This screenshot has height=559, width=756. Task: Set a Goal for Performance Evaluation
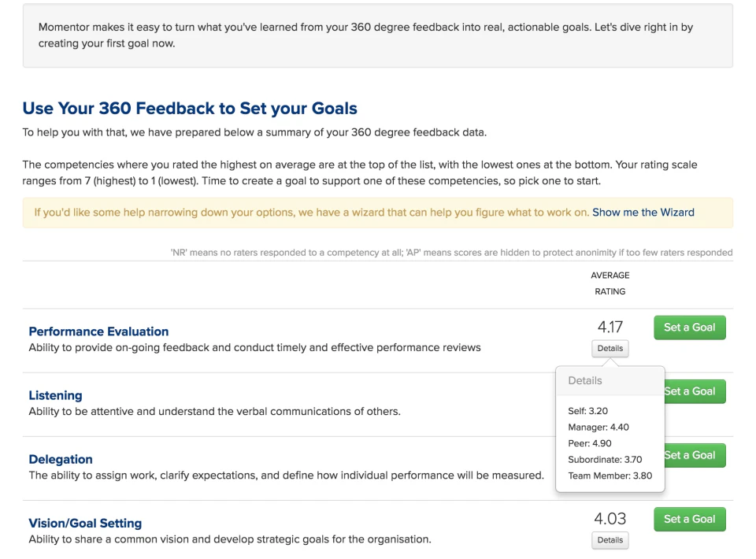coord(689,327)
